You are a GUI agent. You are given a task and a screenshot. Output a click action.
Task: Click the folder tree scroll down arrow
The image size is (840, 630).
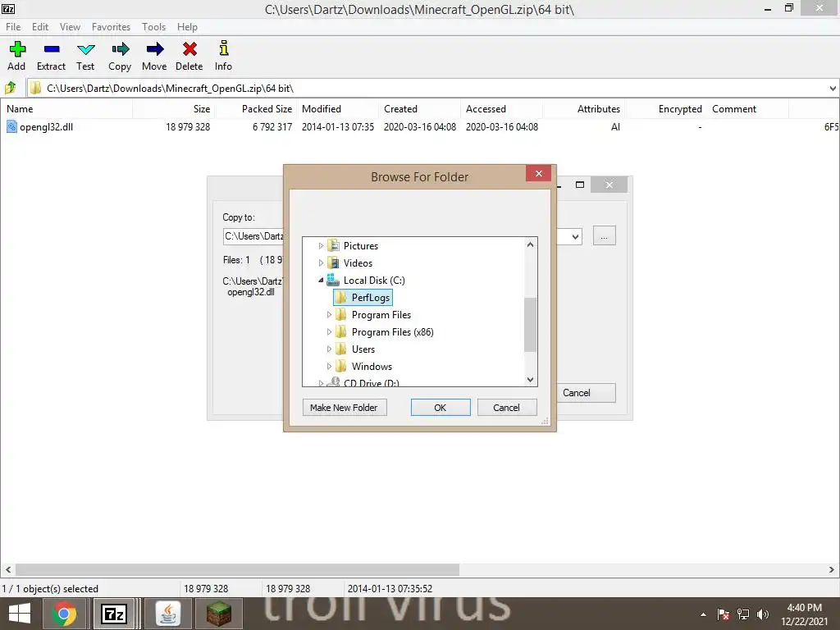pyautogui.click(x=531, y=380)
